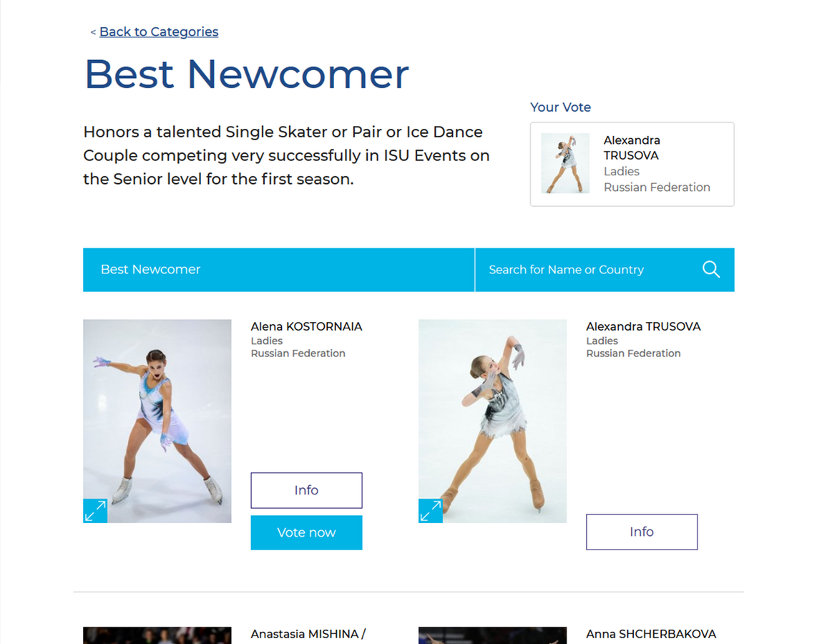817x644 pixels.
Task: Click the Alexandra TRUSOVA name heading in list
Action: point(643,327)
